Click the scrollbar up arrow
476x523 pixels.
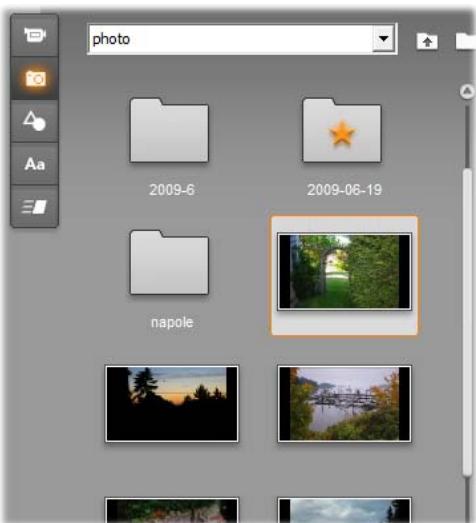(467, 91)
